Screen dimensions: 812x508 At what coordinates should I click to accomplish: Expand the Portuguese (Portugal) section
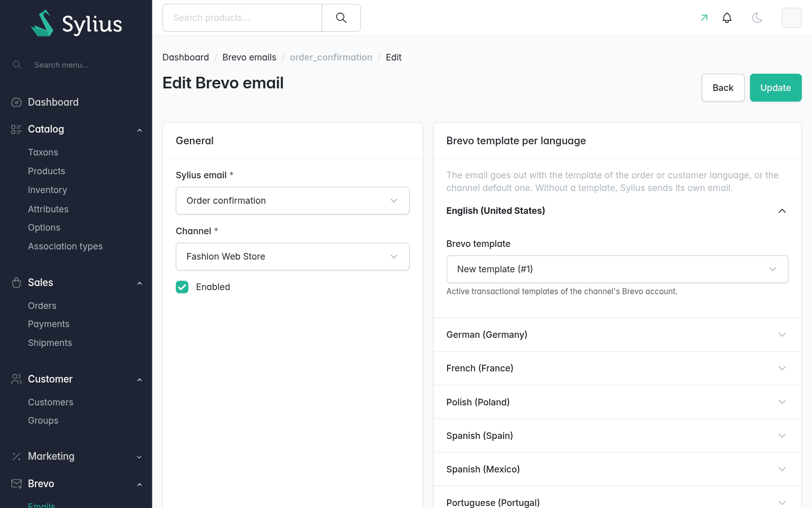(x=617, y=497)
